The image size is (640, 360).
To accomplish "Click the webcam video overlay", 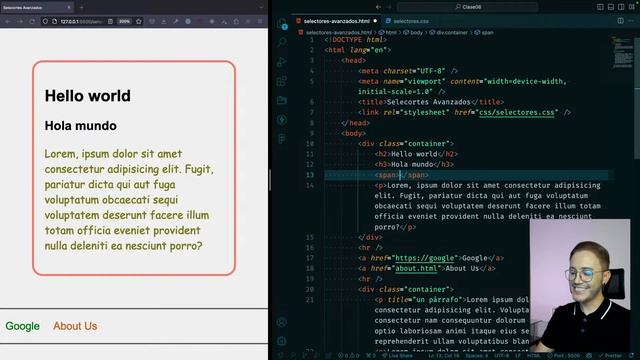I will tap(580, 285).
